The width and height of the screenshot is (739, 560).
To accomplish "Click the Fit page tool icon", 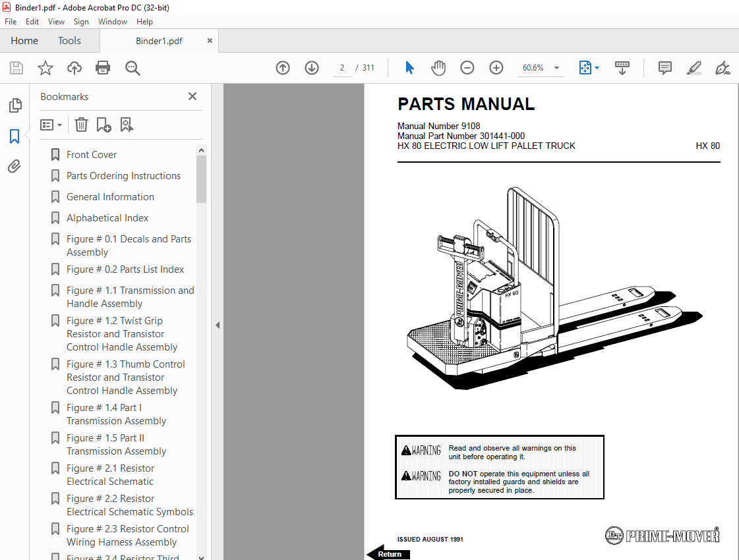I will tap(585, 68).
